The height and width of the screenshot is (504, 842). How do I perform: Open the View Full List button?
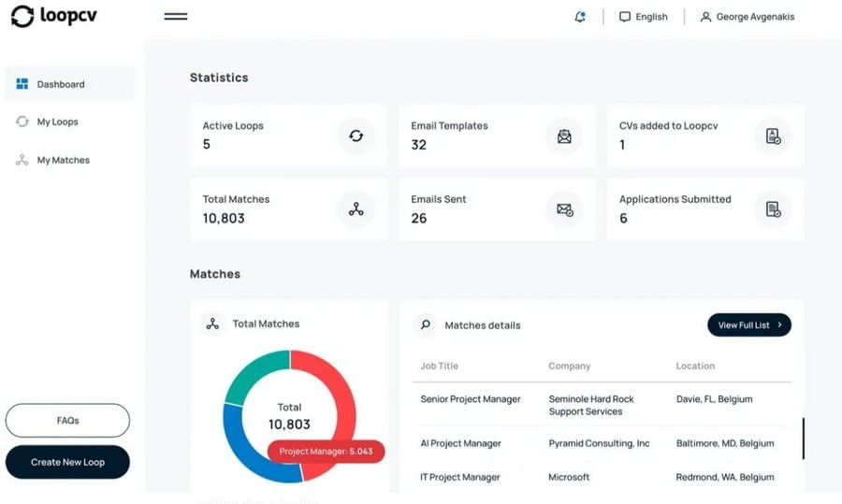[x=749, y=324]
